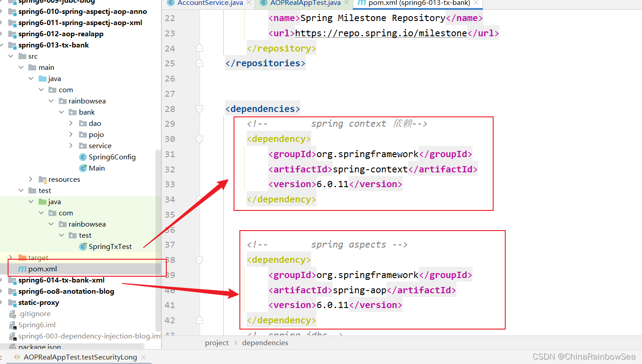This screenshot has height=364, width=642.
Task: Fold marker at line 34 closing dependency
Action: click(200, 199)
